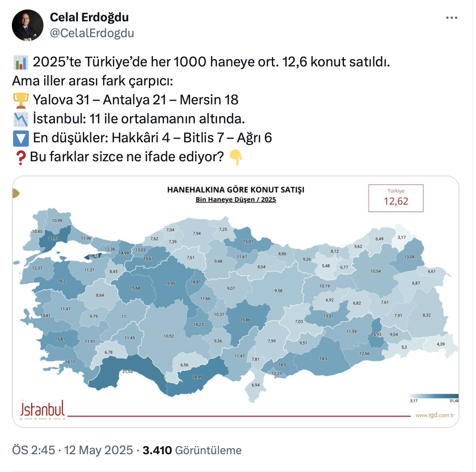476x472 pixels.
Task: Click the Istanbul logo on the map image
Action: tap(43, 409)
